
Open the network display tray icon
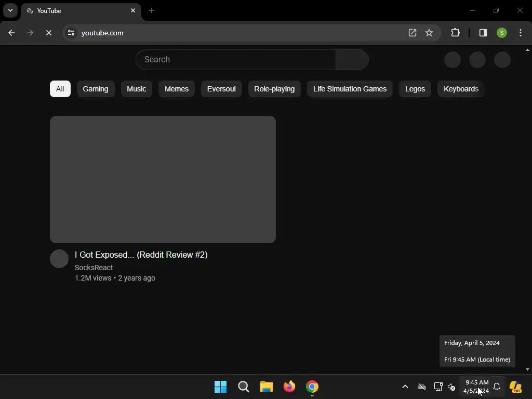point(438,387)
